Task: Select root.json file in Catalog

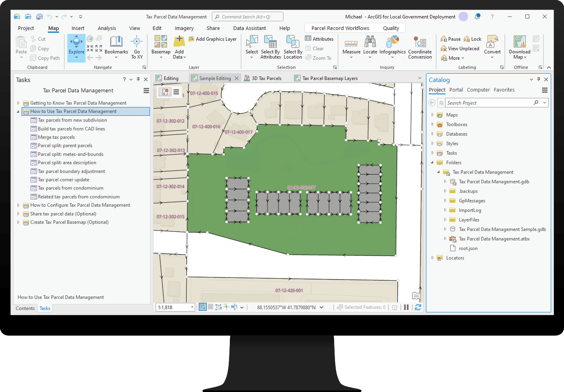Action: [468, 248]
